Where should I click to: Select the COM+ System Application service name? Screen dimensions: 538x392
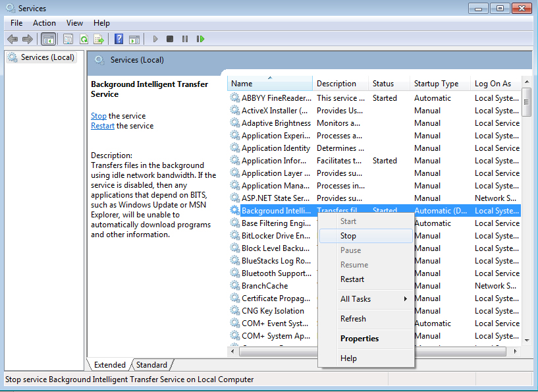(x=276, y=336)
